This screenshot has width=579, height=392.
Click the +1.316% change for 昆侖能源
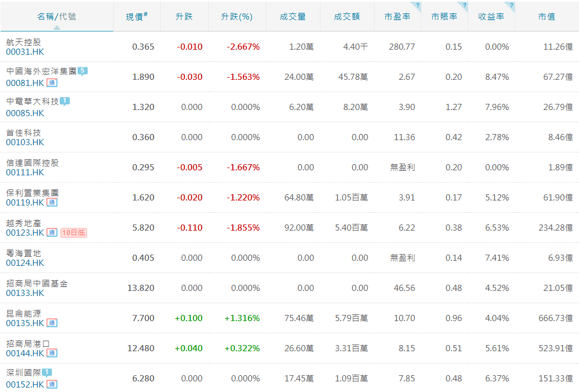(242, 318)
